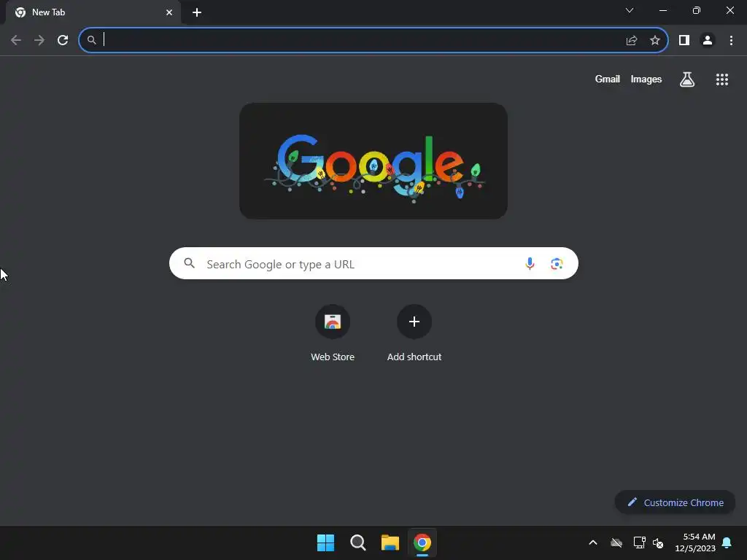Click the Google holiday doodle

tap(373, 161)
